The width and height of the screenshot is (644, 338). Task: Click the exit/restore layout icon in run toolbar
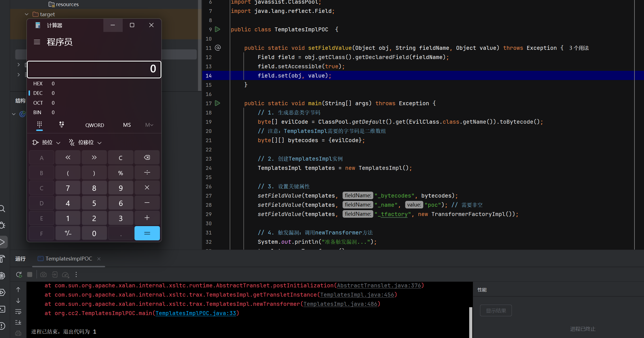point(55,274)
